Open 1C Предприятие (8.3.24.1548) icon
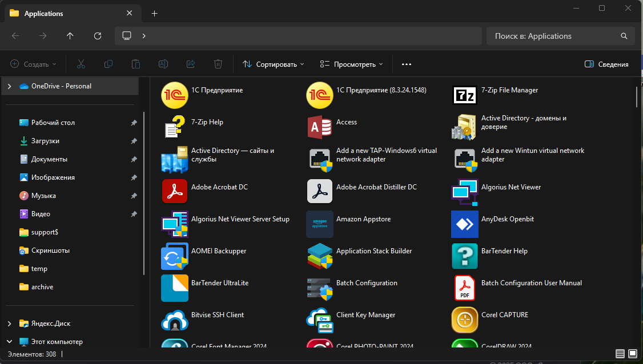The image size is (643, 364). [320, 95]
